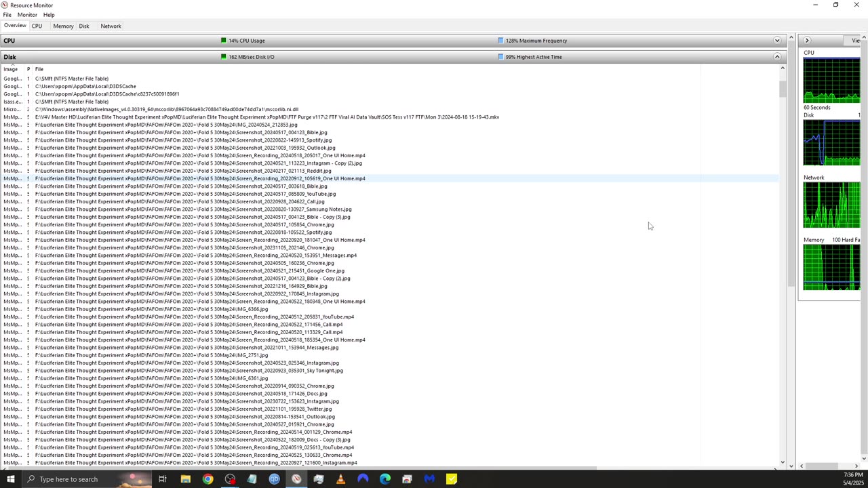The image size is (868, 488).
Task: Click the green Disk I/O indicator square
Action: click(x=224, y=57)
